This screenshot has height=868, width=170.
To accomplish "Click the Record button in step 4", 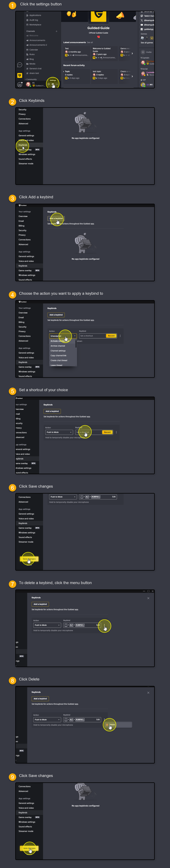I will [111, 336].
